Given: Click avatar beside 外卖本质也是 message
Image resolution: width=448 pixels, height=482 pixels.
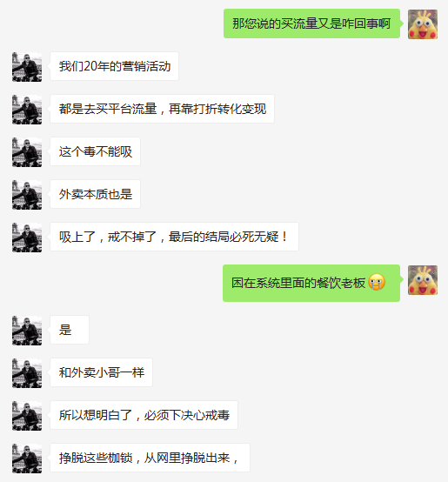Looking at the screenshot, I should [x=27, y=195].
